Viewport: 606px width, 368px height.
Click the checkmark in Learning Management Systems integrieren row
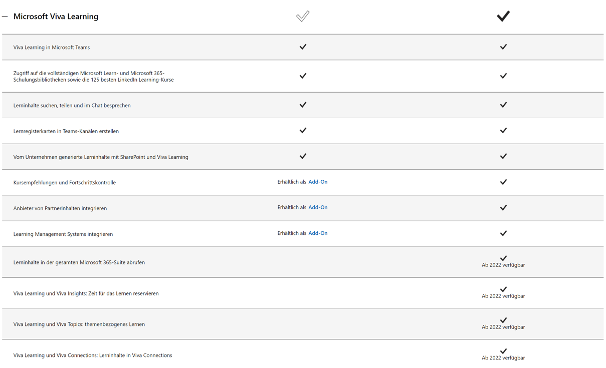(503, 233)
